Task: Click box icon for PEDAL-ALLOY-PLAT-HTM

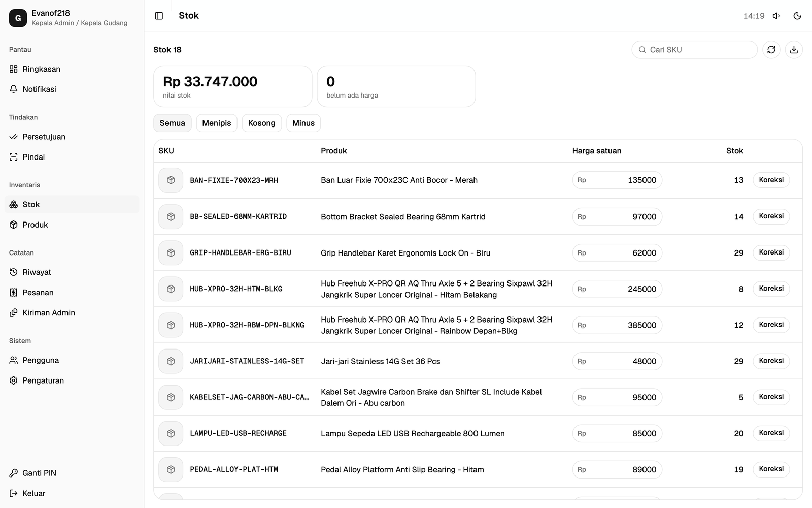Action: pos(171,469)
